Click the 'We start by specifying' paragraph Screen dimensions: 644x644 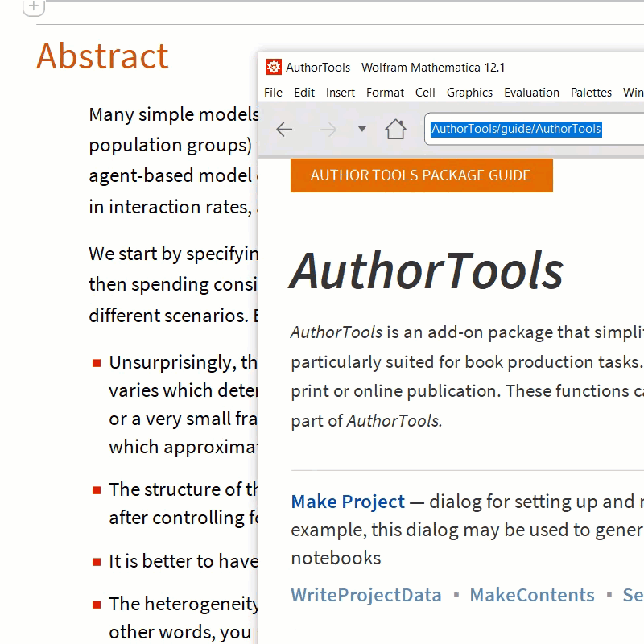click(173, 285)
